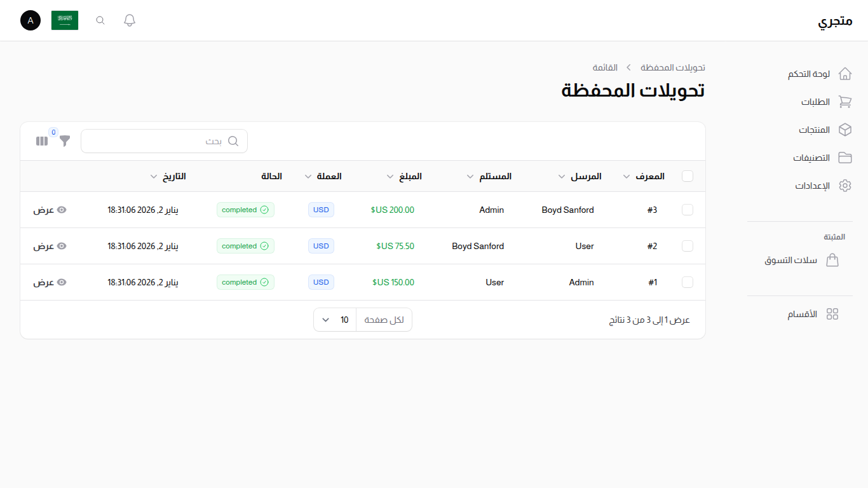Sort by the date (التاريخ) column dropdown
Viewport: 868px width, 488px height.
[x=154, y=176]
